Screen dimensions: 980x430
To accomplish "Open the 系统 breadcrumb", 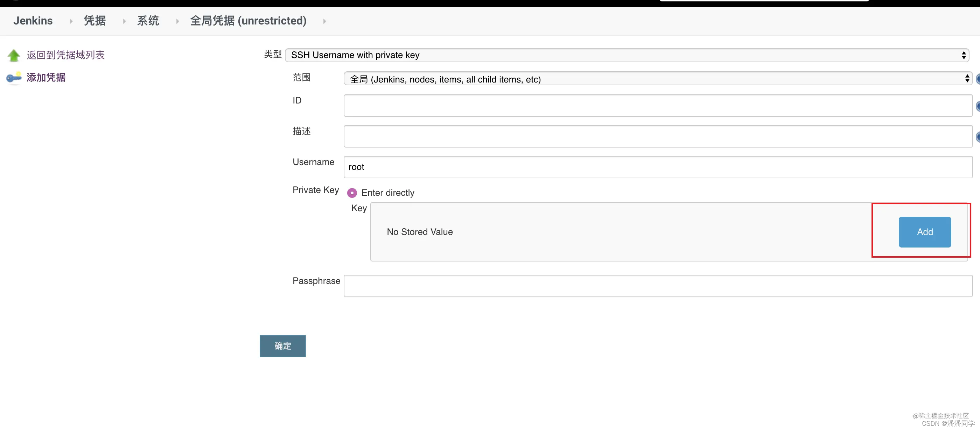I will coord(148,21).
